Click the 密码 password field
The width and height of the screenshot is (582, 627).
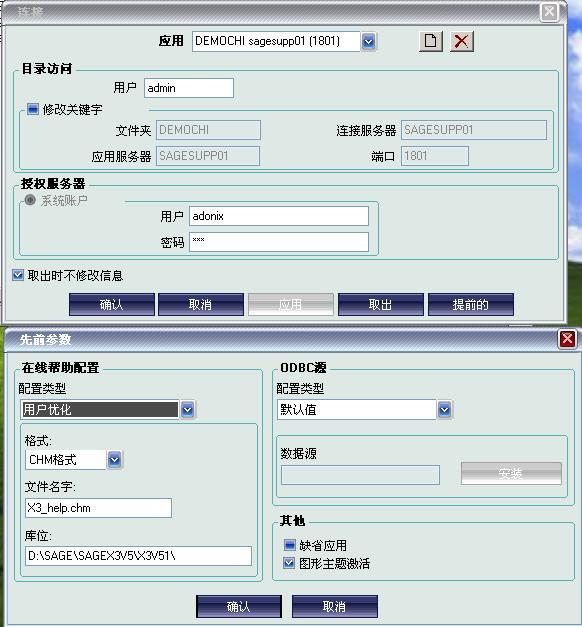279,242
